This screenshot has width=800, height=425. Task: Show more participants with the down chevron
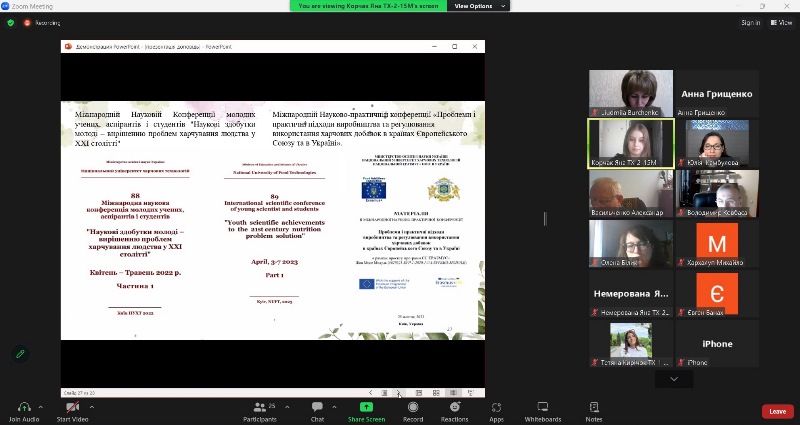point(674,379)
